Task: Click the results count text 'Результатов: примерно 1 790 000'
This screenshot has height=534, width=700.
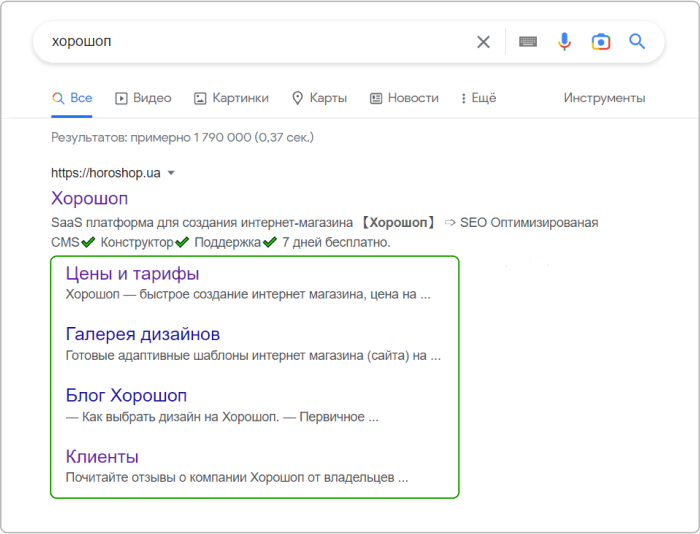Action: (x=151, y=137)
